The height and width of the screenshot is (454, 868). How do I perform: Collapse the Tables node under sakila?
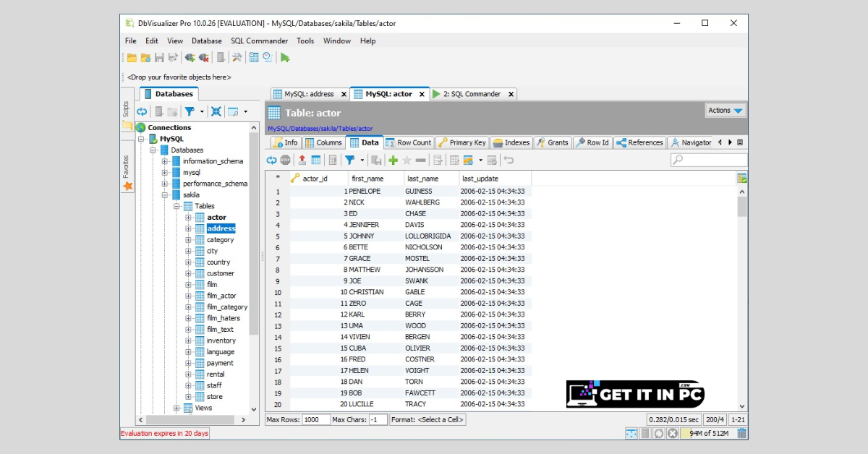coord(176,206)
